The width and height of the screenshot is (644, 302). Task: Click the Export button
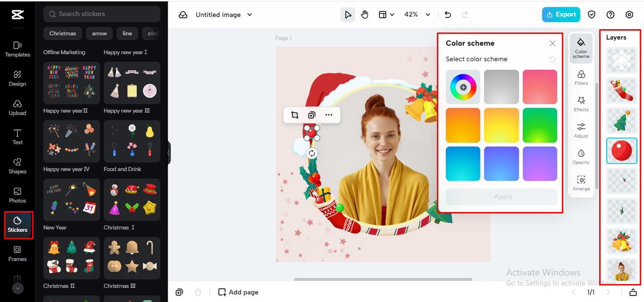[x=561, y=15]
